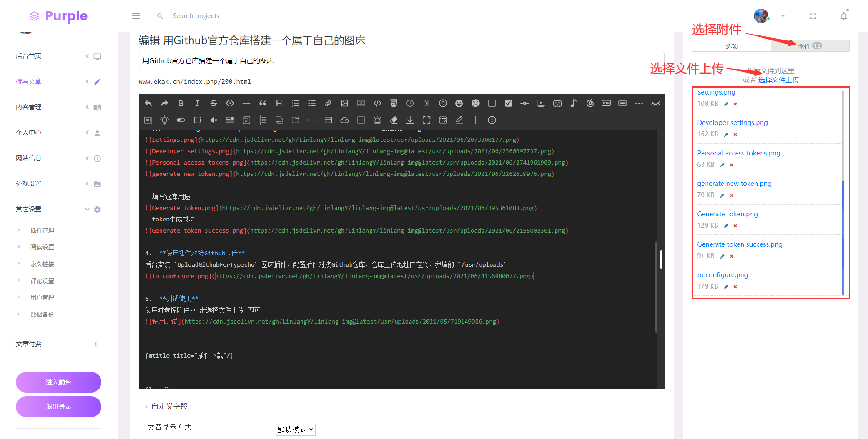Click the 选择文件上传 link
Screen dimensions: 868x439
point(778,80)
